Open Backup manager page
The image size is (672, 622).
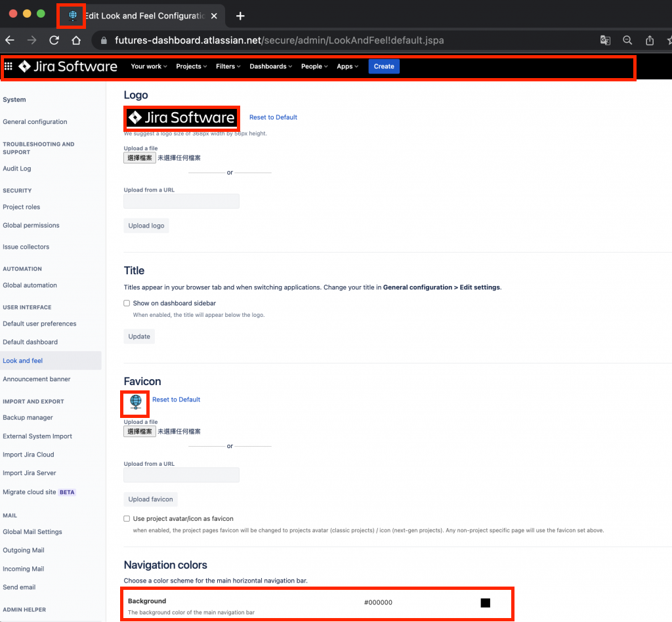coord(28,418)
